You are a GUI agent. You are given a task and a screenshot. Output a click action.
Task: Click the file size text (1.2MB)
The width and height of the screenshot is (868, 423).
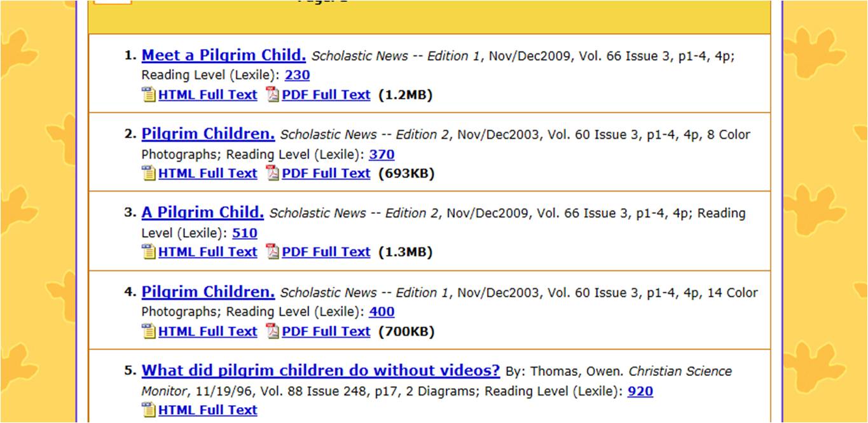[405, 95]
